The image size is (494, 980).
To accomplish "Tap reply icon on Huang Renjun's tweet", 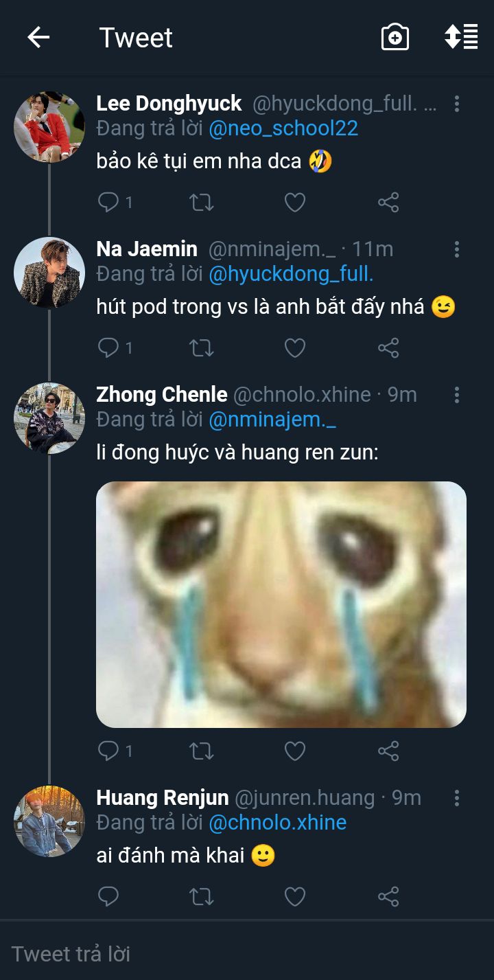I will (x=108, y=896).
